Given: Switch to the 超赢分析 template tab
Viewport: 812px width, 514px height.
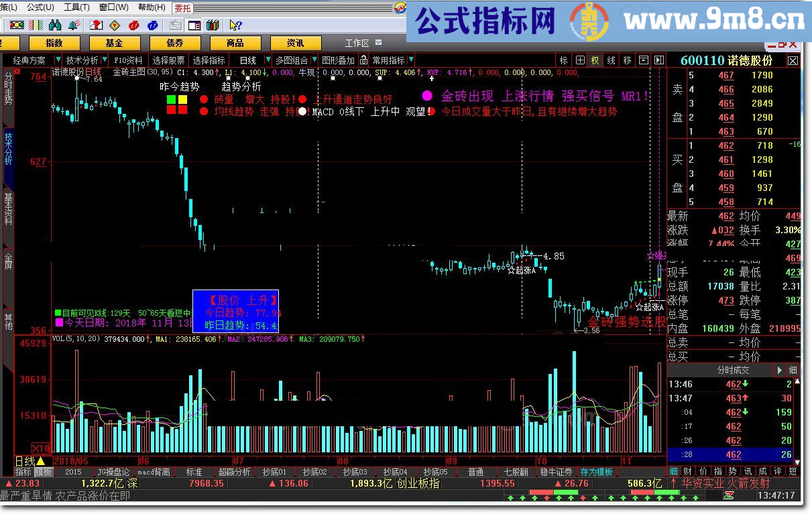Looking at the screenshot, I should coord(234,472).
